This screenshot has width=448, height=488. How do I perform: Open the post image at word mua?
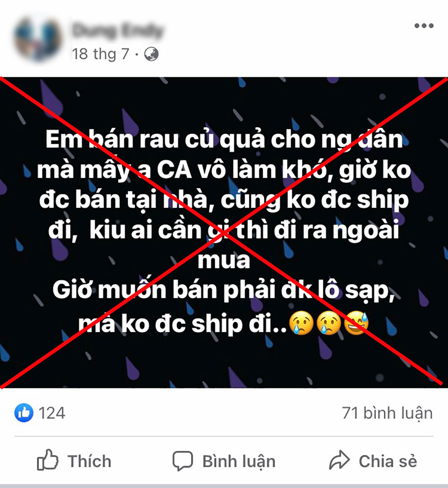click(224, 261)
